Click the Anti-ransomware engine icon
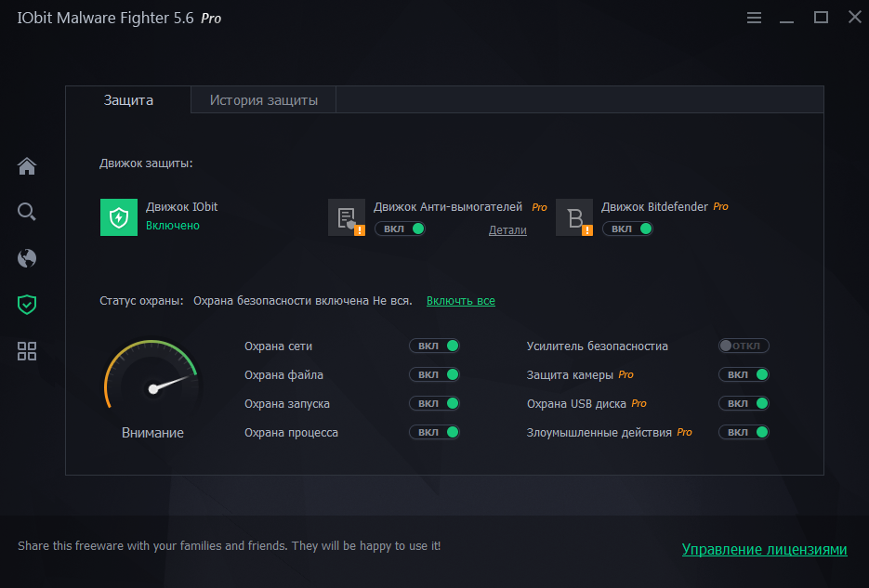Viewport: 869px width, 588px height. (347, 217)
